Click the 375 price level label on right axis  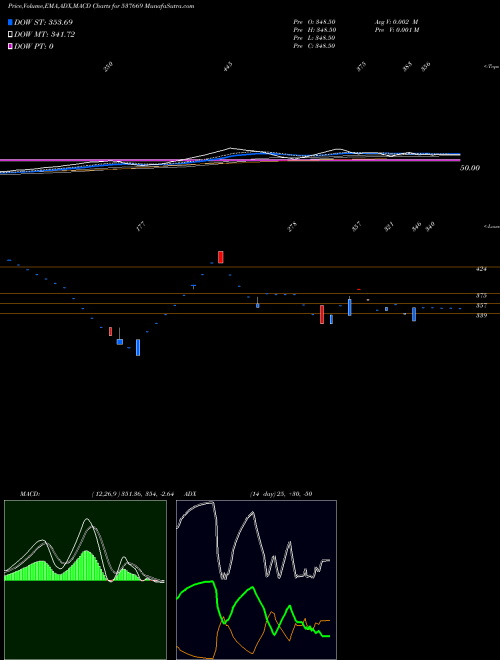coord(481,295)
